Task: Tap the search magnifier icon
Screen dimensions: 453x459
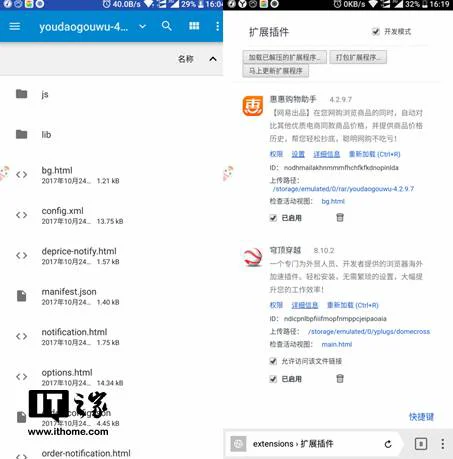Action: click(x=167, y=26)
